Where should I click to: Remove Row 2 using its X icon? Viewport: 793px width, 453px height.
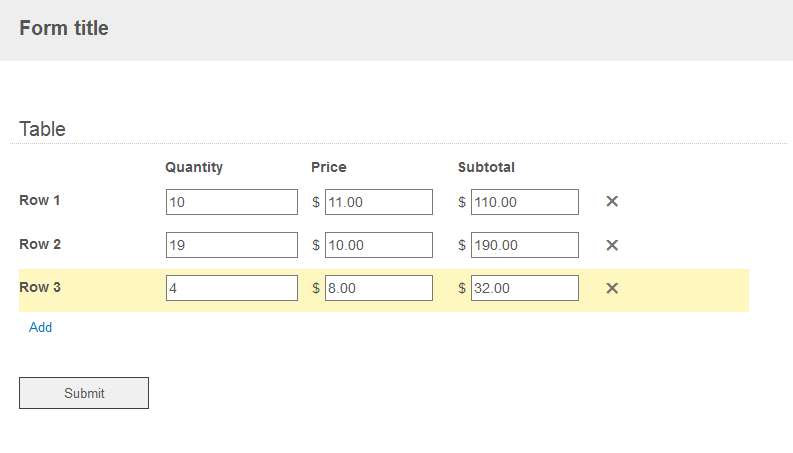[x=612, y=245]
